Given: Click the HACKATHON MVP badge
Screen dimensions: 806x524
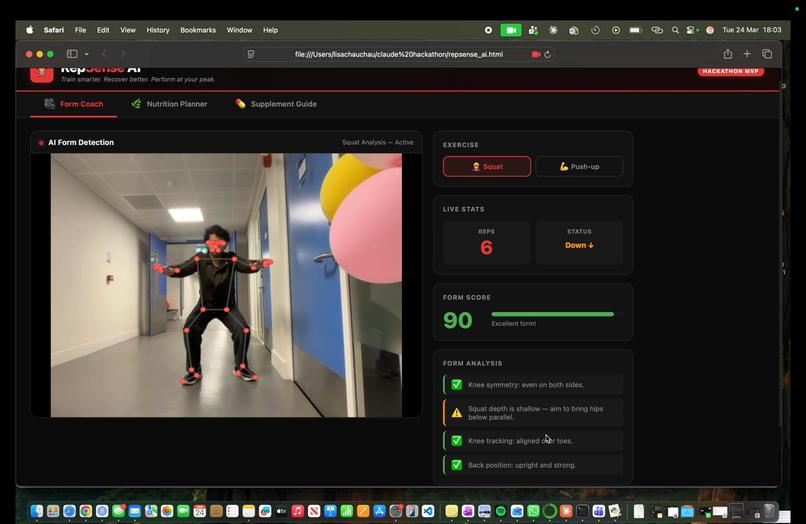Looking at the screenshot, I should [x=730, y=71].
